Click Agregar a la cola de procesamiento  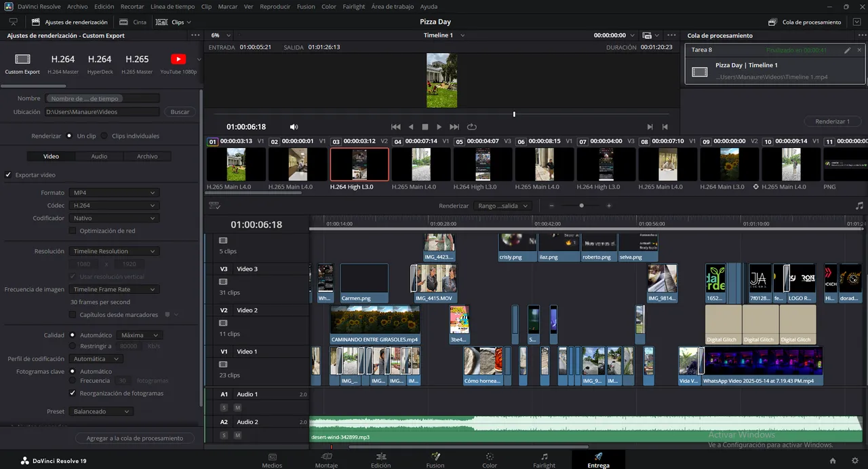(x=134, y=438)
